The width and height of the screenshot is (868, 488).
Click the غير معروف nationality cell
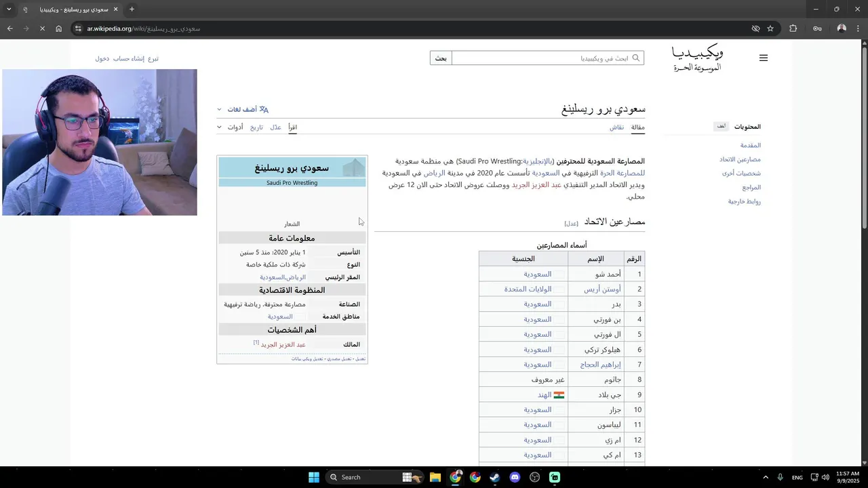pyautogui.click(x=524, y=380)
